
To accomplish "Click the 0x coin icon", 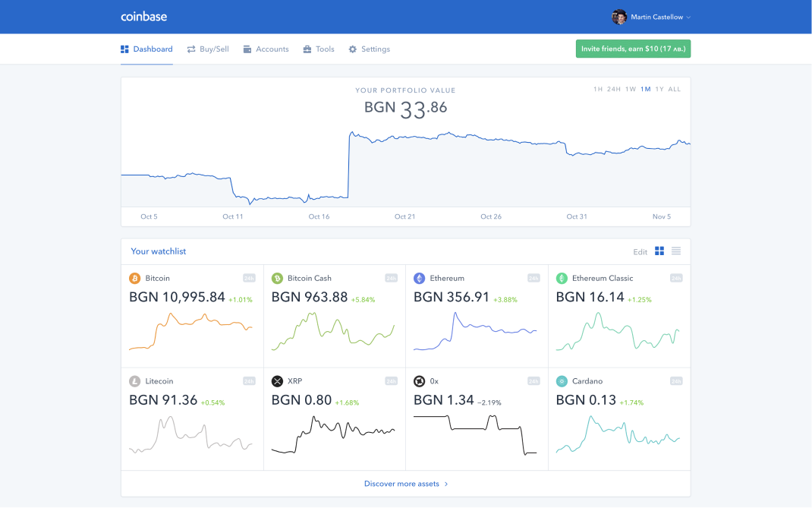I will [x=419, y=381].
